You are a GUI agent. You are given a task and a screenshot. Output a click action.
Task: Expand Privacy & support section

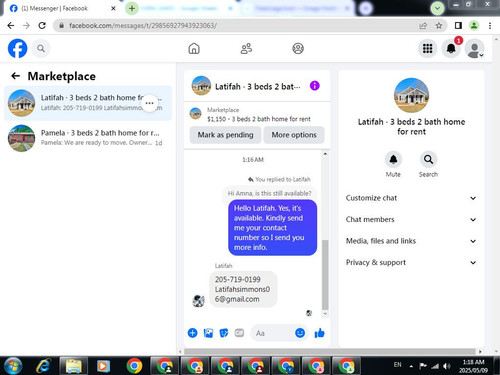click(411, 262)
